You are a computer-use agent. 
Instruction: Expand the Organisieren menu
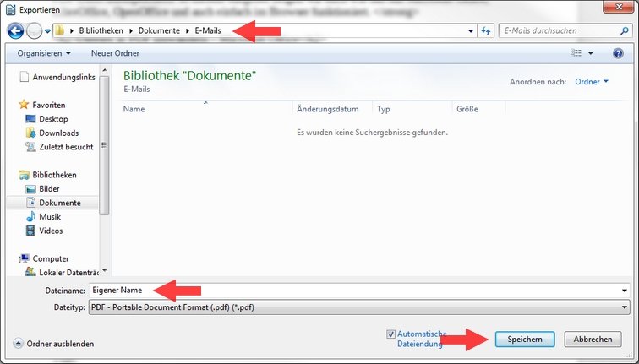pos(44,53)
